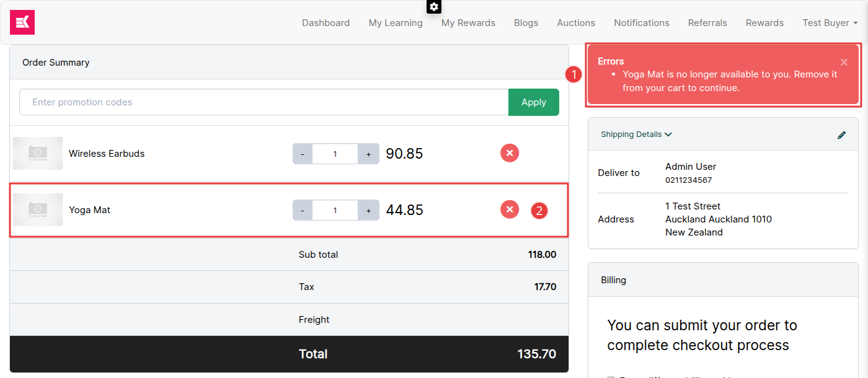Click the Order Summary heading
This screenshot has width=868, height=378.
(56, 63)
